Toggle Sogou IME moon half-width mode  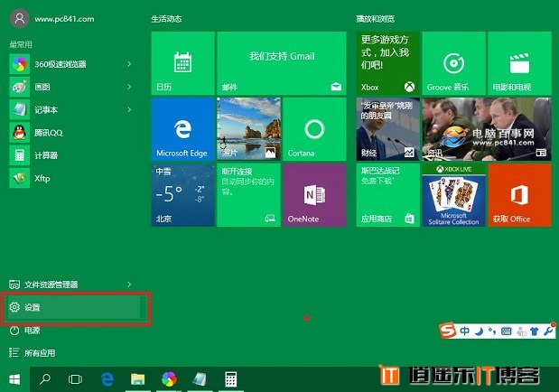[479, 331]
